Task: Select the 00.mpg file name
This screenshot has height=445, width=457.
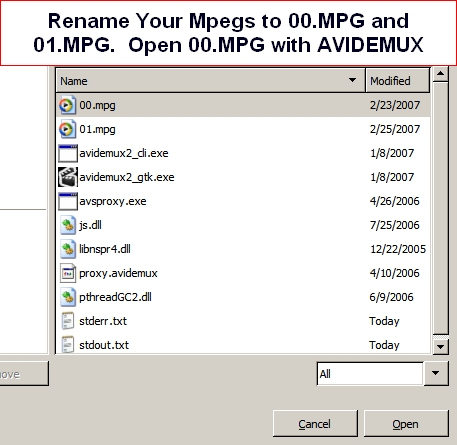Action: click(x=97, y=105)
